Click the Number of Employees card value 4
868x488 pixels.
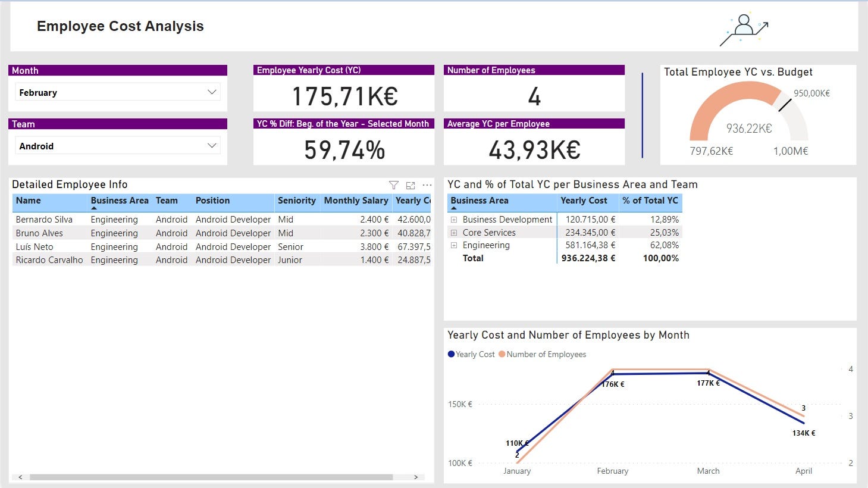pos(534,96)
